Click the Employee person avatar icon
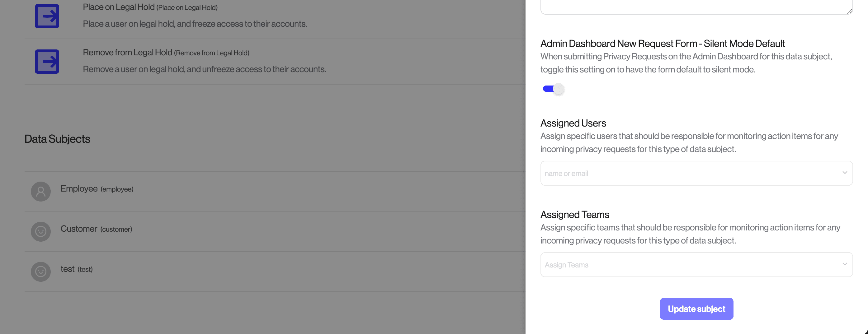This screenshot has height=334, width=868. pyautogui.click(x=41, y=192)
